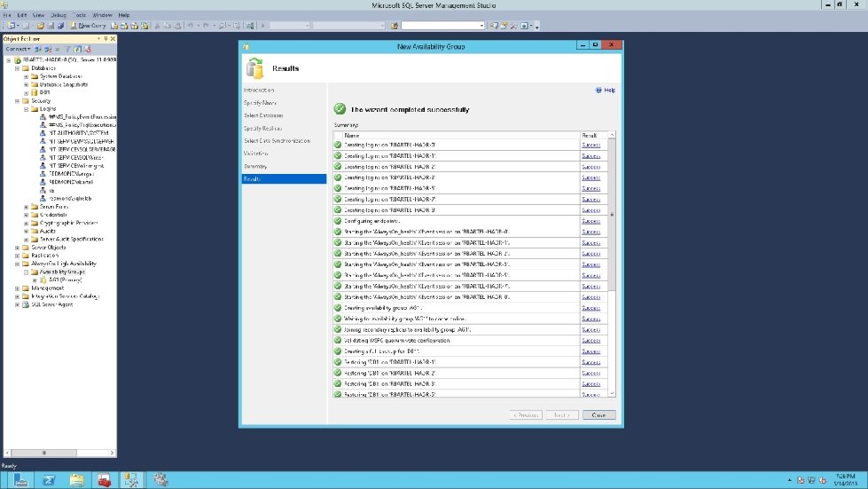Open the Tools menu
Screen dimensions: 868x489
click(x=79, y=15)
